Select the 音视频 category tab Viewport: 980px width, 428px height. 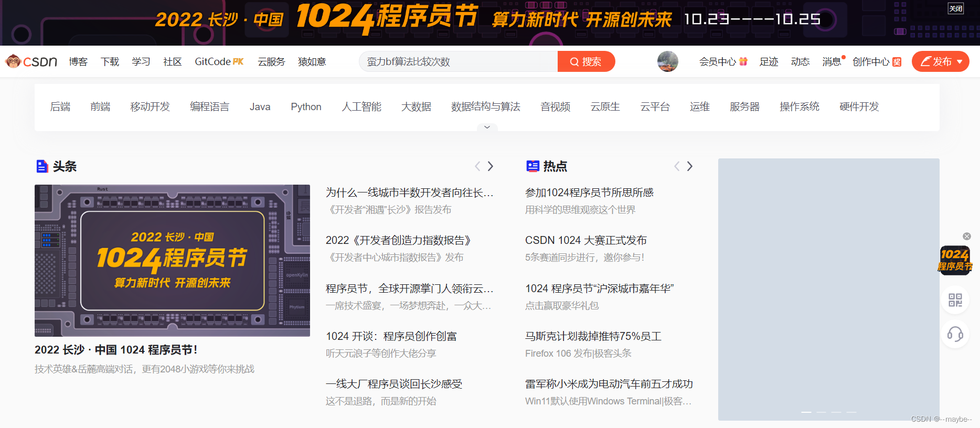pyautogui.click(x=556, y=106)
